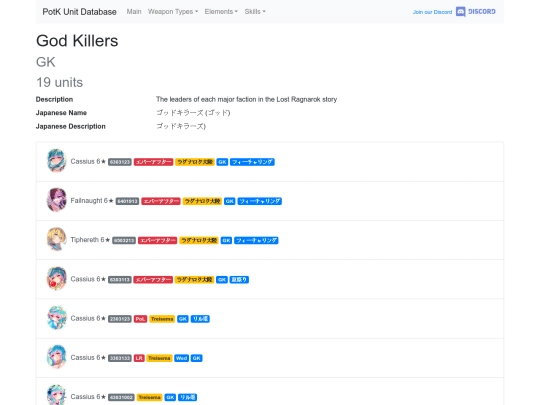Click avatar of Cassius with Wed badge
The height and width of the screenshot is (405, 540).
tap(56, 357)
